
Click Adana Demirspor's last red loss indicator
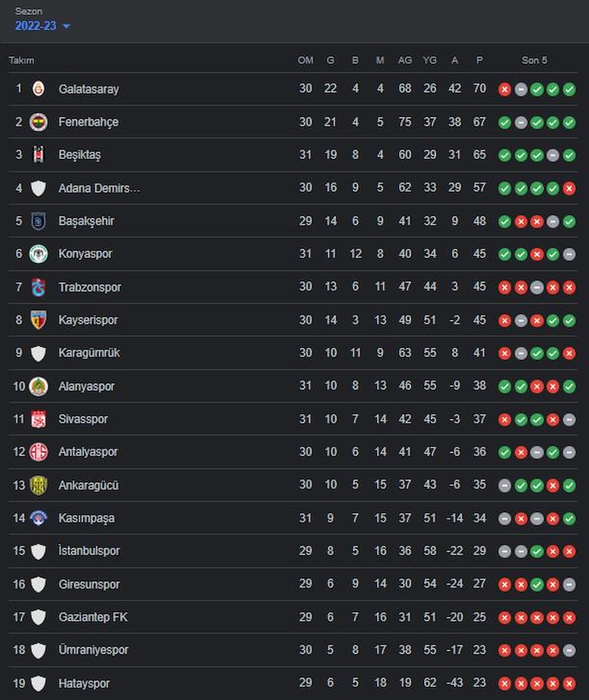tap(569, 188)
